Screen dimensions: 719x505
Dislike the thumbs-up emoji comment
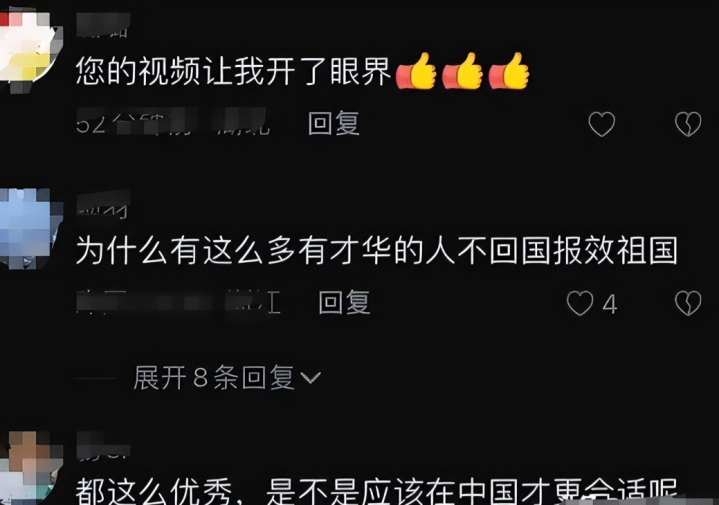(688, 124)
